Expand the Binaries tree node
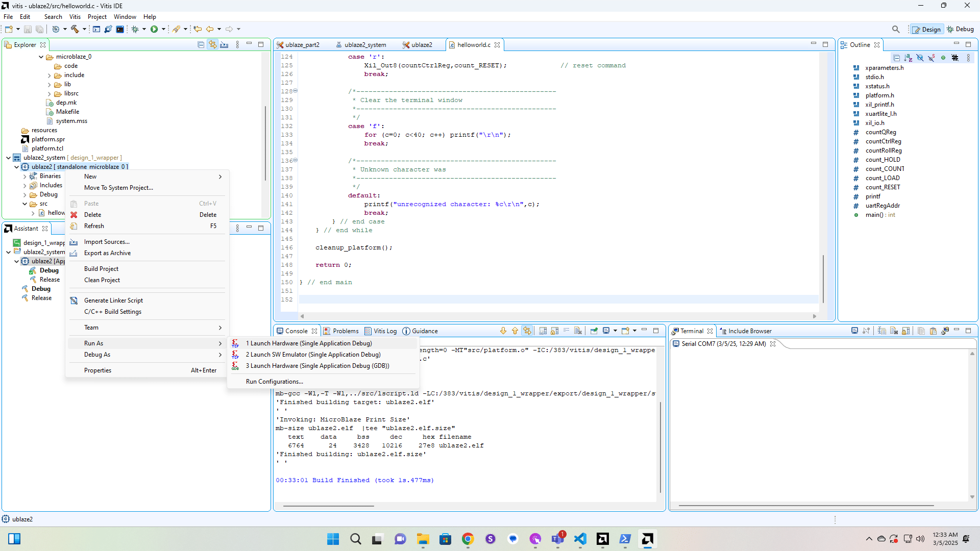Image resolution: width=980 pixels, height=551 pixels. pyautogui.click(x=24, y=176)
